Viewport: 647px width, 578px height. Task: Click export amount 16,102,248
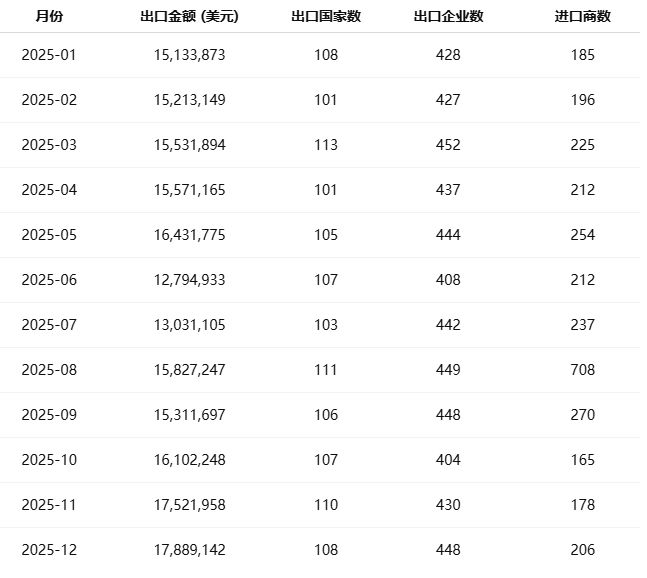[x=190, y=460]
